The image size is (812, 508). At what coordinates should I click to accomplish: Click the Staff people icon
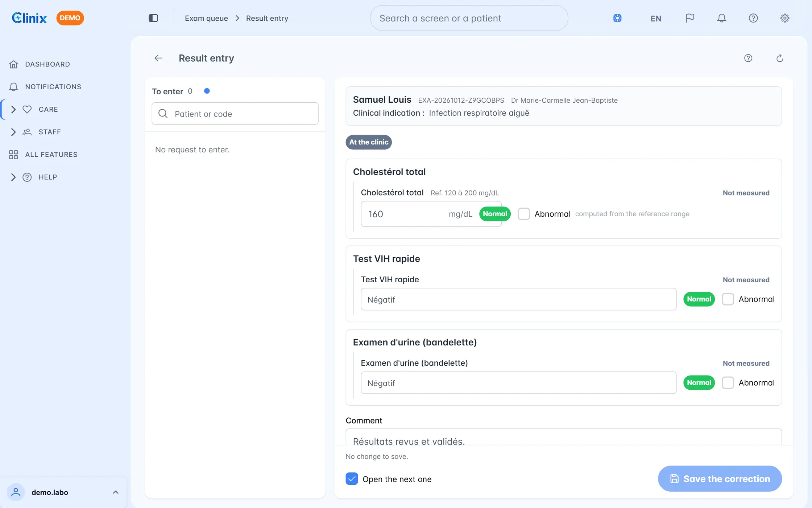tap(27, 132)
